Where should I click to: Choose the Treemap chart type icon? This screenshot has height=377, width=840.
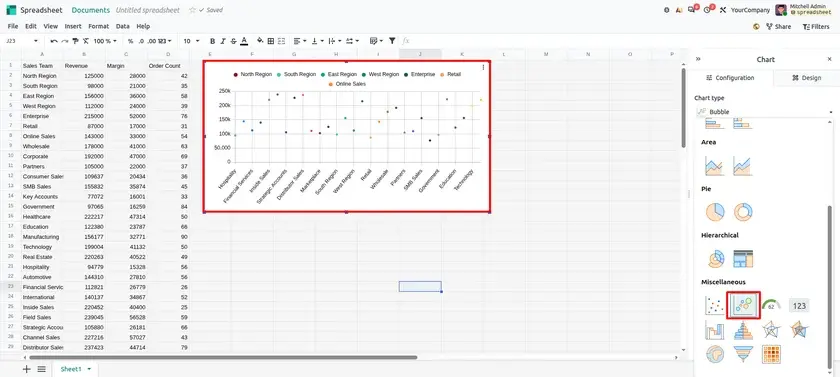[x=743, y=259]
